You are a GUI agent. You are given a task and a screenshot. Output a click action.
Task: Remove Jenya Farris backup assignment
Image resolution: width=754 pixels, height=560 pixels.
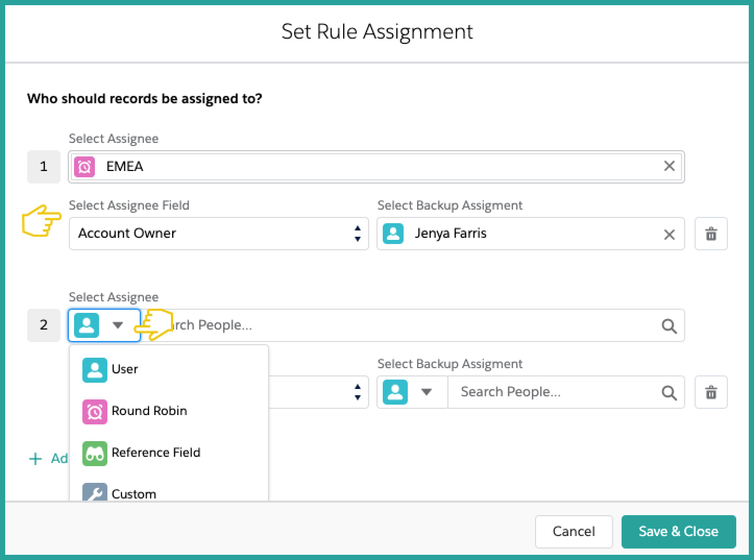click(669, 234)
